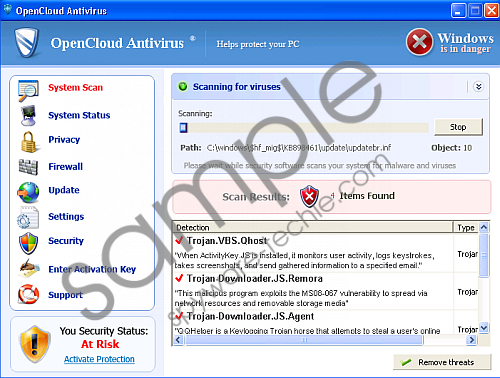Screen dimensions: 500x378
Task: Click the horizontal scrollbar thumb in the detection list
Action: [304, 340]
